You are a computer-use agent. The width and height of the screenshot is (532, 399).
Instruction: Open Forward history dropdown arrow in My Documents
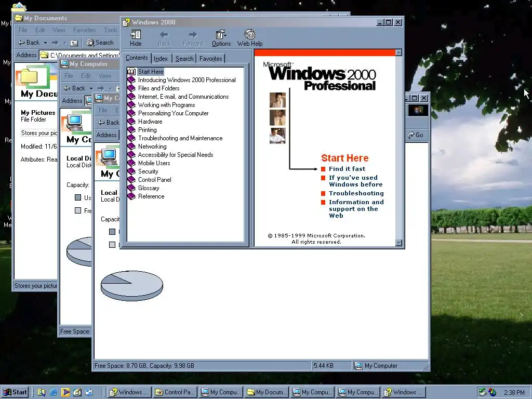64,43
